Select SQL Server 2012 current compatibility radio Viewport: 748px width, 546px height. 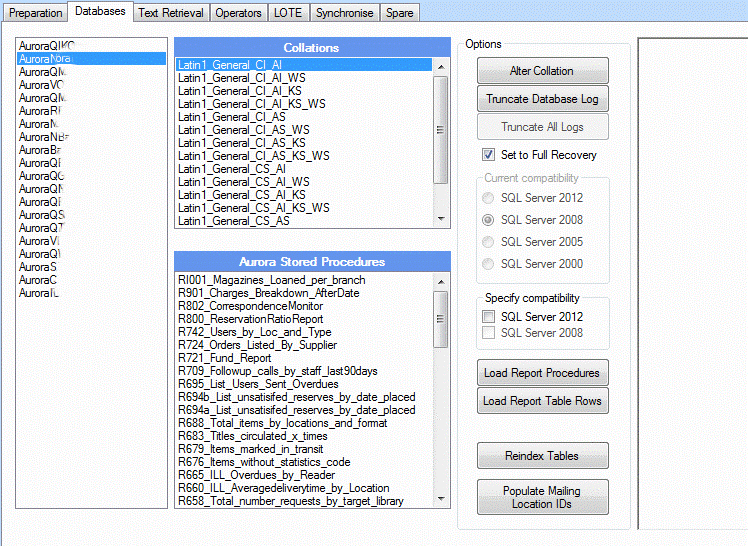(x=488, y=198)
